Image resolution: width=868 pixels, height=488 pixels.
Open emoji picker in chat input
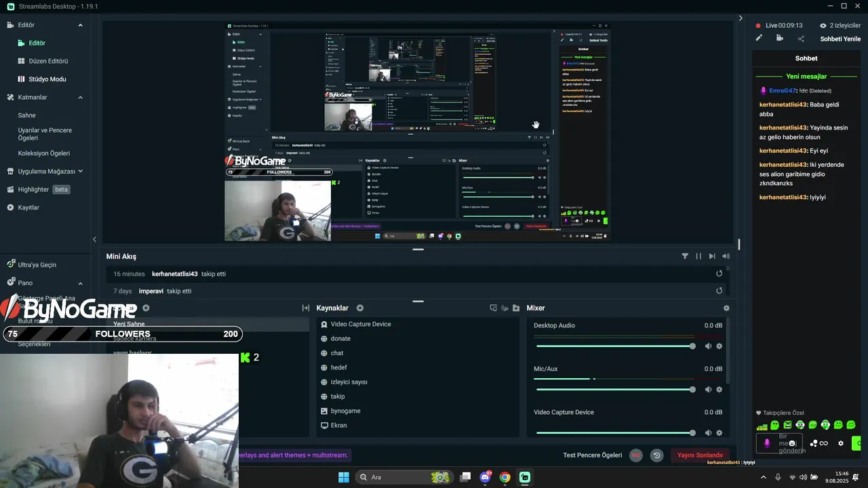click(x=792, y=443)
